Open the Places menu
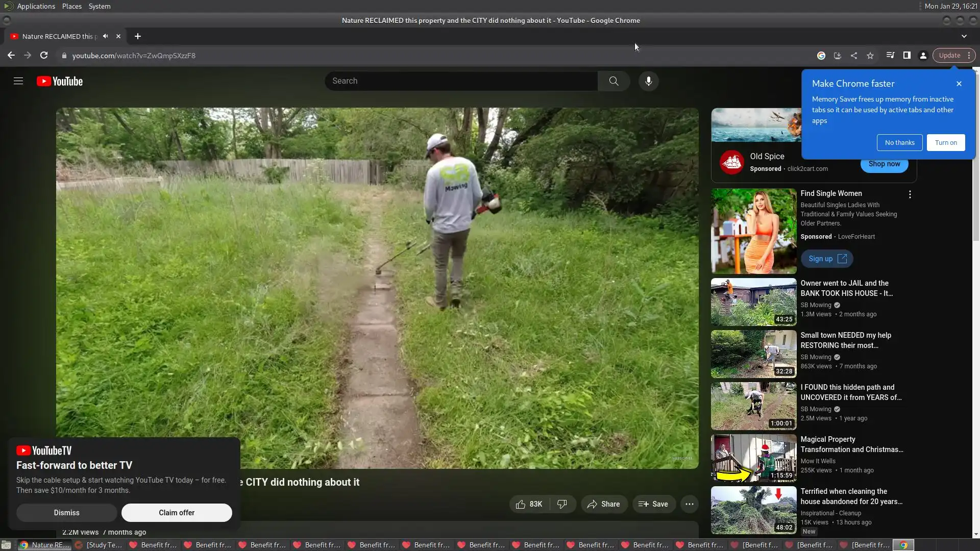980x551 pixels. click(x=71, y=6)
